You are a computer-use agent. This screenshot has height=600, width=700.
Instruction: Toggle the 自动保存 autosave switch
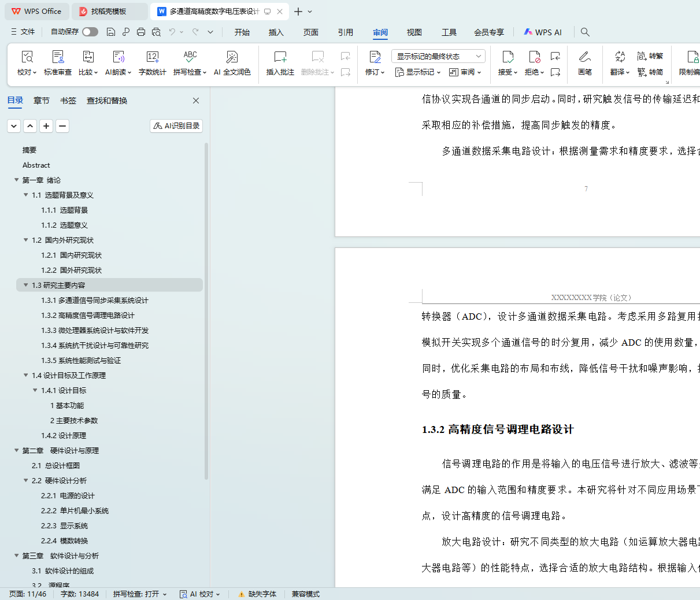click(90, 32)
